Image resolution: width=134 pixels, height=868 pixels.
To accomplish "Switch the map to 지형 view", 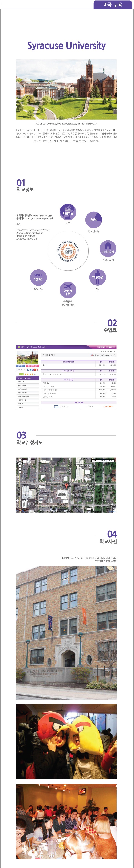I will pyautogui.click(x=111, y=461).
